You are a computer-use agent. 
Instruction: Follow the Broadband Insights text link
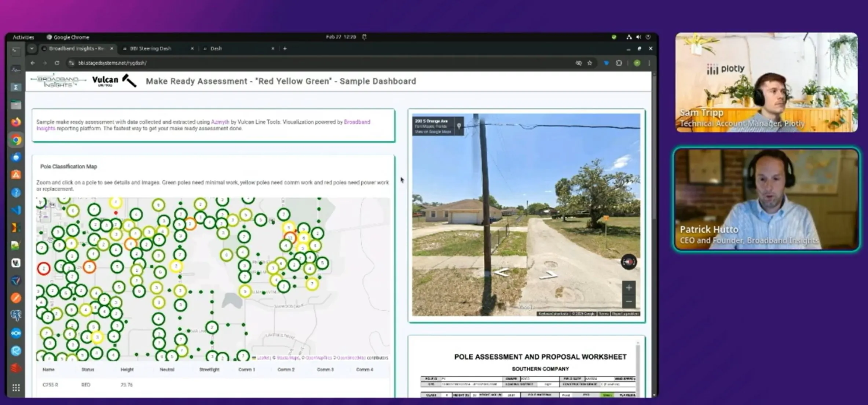coord(357,122)
